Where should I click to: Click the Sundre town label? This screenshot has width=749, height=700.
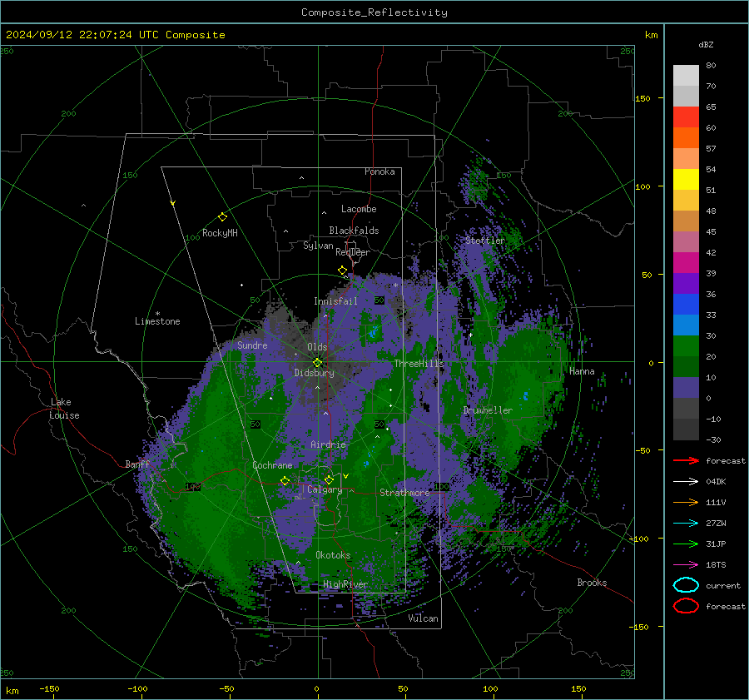[252, 345]
